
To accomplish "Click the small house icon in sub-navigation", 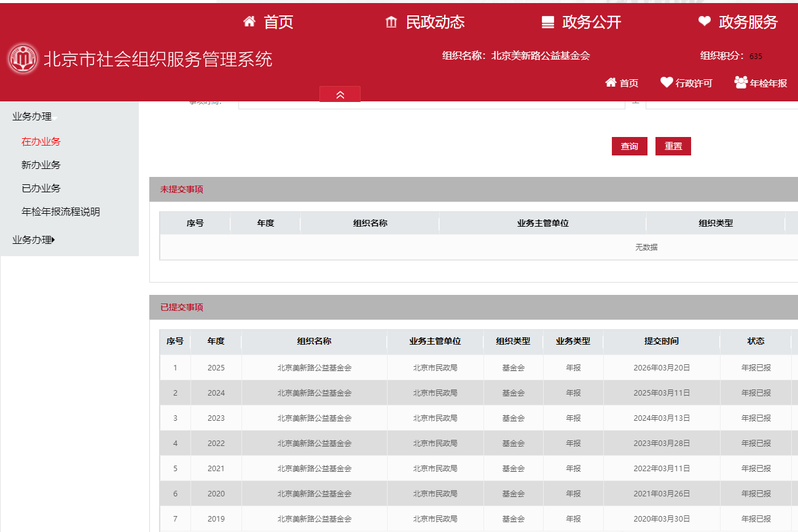I will pyautogui.click(x=611, y=82).
